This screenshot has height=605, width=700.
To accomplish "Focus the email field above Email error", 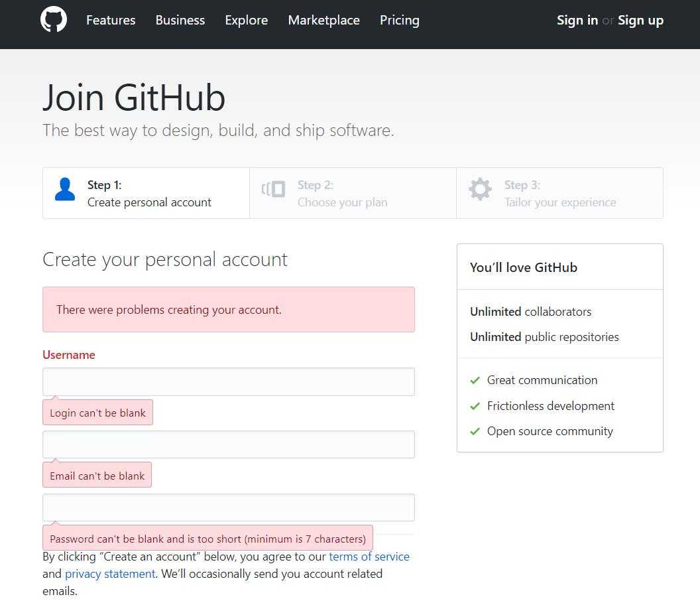I will pyautogui.click(x=229, y=444).
